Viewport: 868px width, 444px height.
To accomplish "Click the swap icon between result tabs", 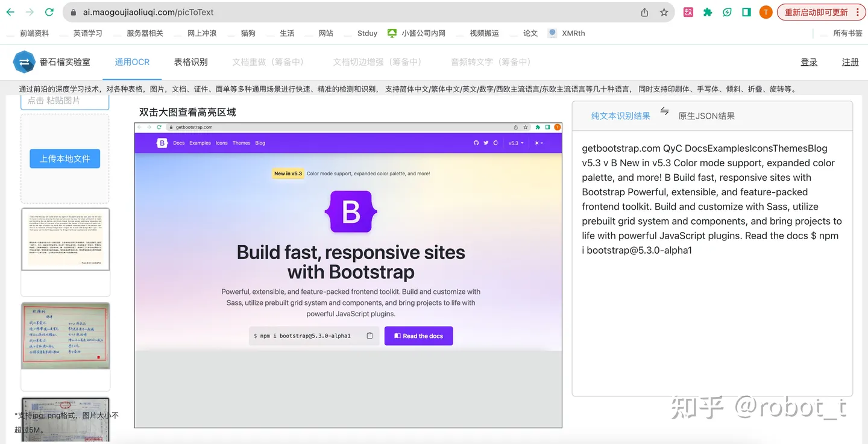I will (664, 111).
